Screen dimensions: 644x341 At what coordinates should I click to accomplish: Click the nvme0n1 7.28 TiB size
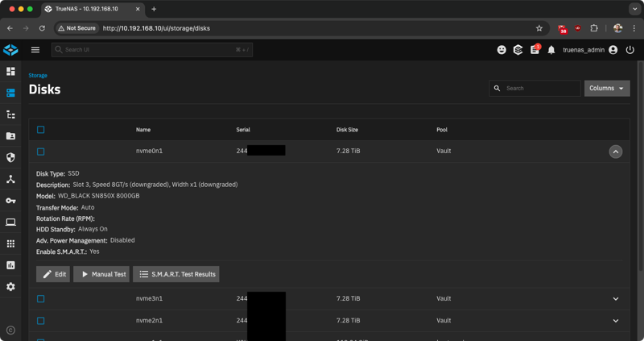[x=349, y=151]
